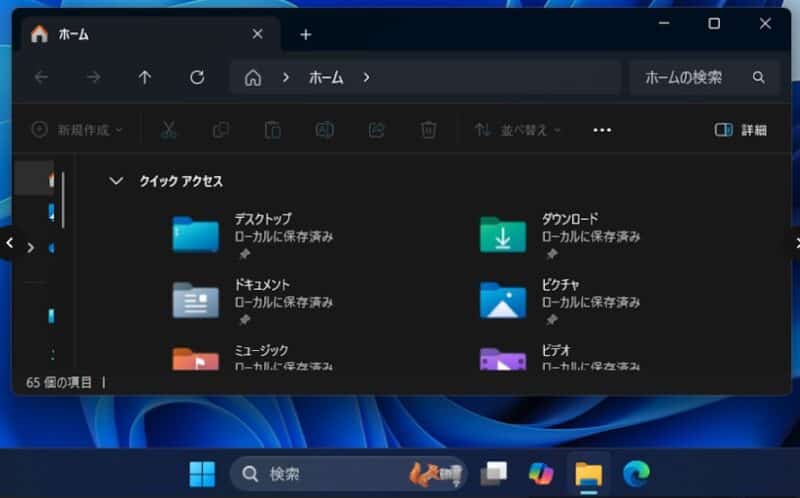This screenshot has height=498, width=800.
Task: Open the デスクトップ folder icon
Action: click(195, 235)
